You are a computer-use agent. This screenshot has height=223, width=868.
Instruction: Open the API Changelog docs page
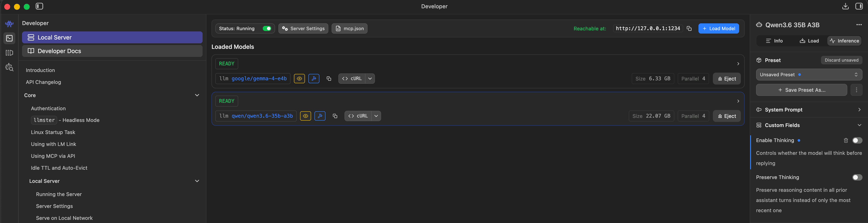pos(43,82)
